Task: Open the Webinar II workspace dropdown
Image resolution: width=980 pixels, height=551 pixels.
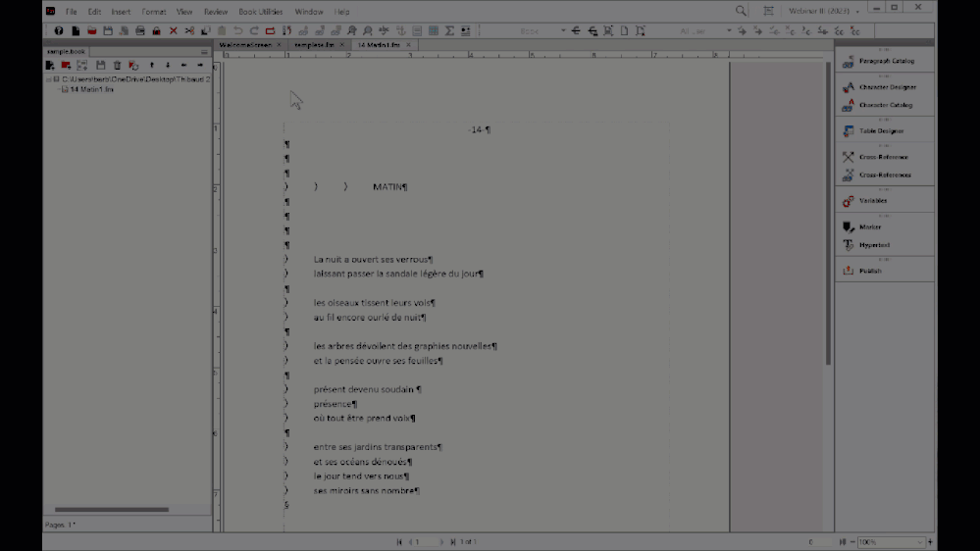Action: [x=824, y=11]
